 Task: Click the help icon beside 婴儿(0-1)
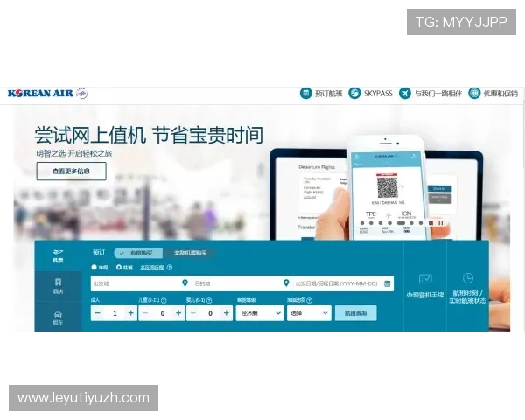click(x=209, y=300)
